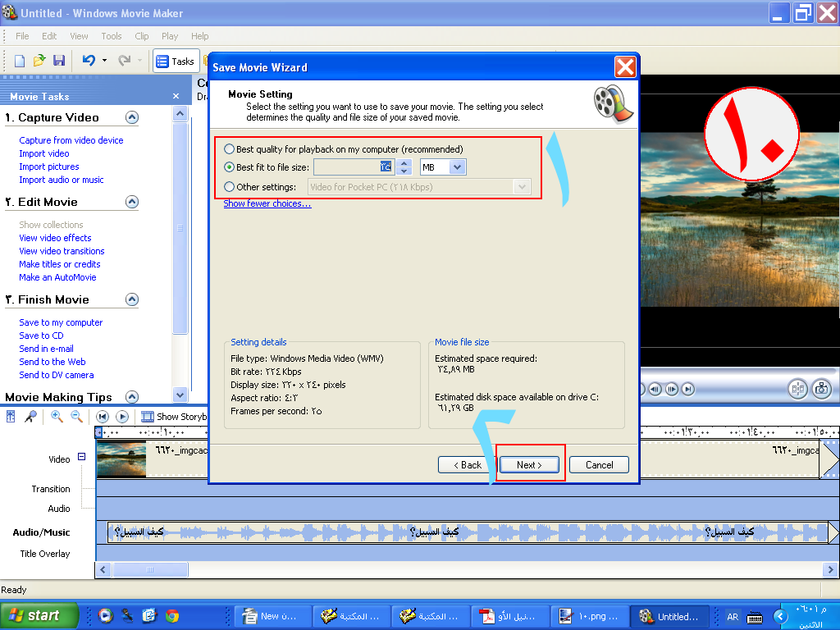Click the Next button in wizard
The image size is (840, 630).
click(x=529, y=465)
